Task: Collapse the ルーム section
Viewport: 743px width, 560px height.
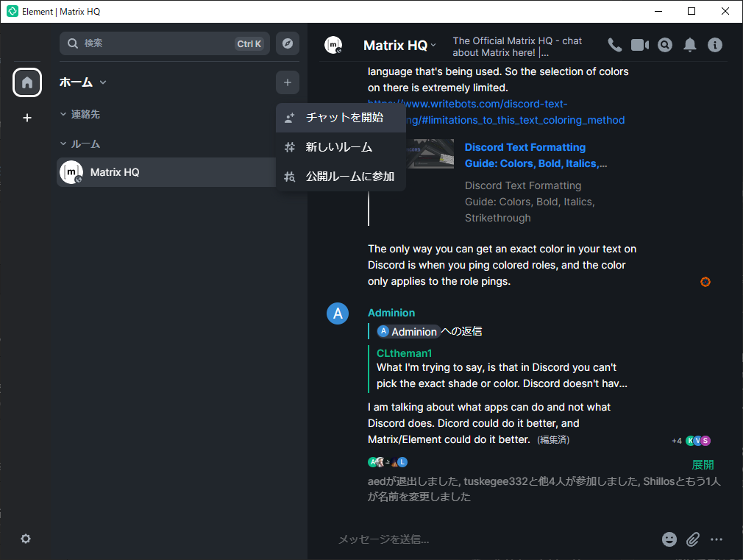Action: [x=81, y=143]
